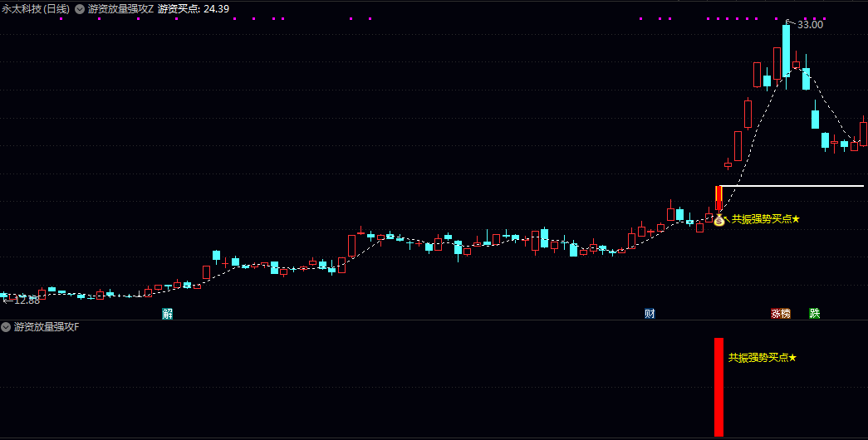Click the tall red signal bar in sub-chart
The height and width of the screenshot is (440, 868).
(x=719, y=387)
